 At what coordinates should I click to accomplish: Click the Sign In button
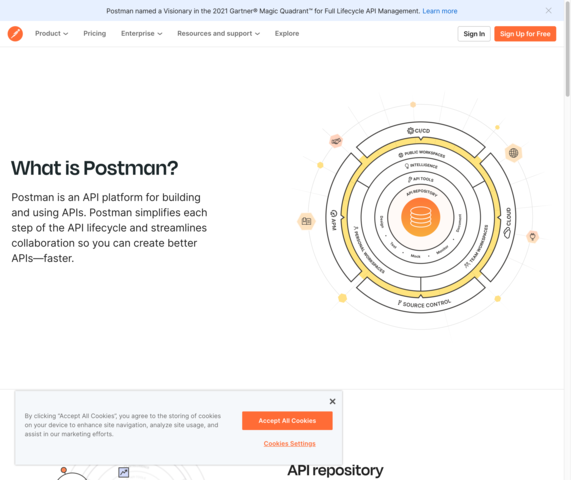(x=474, y=34)
